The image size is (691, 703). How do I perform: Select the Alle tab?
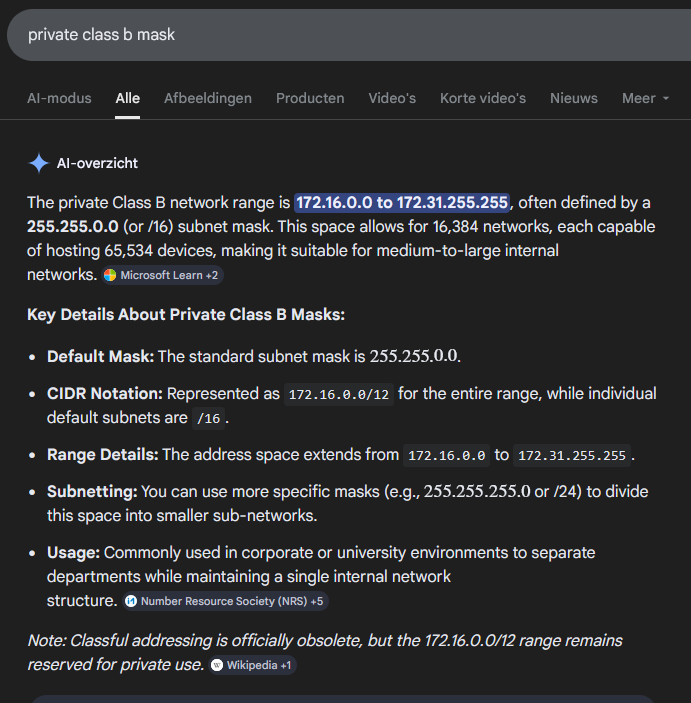pos(127,98)
